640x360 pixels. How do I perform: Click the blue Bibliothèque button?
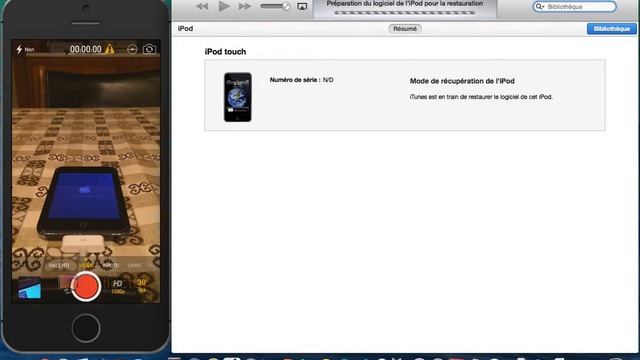point(611,29)
